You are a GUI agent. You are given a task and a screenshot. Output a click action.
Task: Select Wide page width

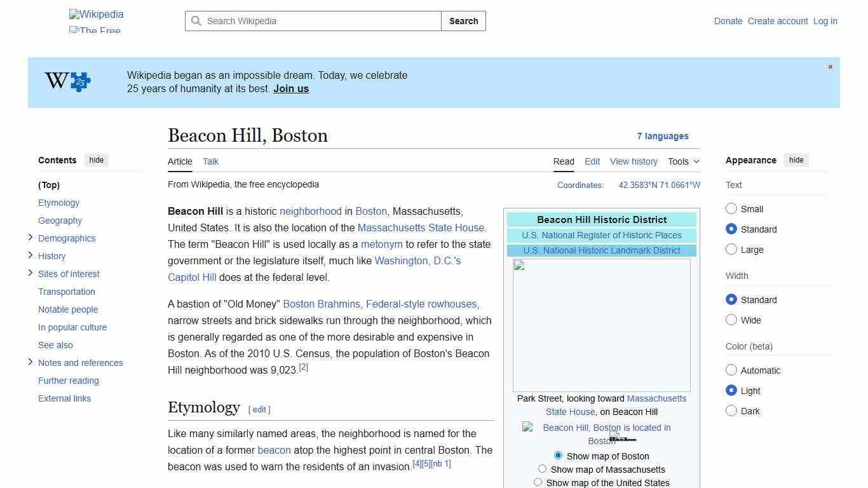click(731, 320)
